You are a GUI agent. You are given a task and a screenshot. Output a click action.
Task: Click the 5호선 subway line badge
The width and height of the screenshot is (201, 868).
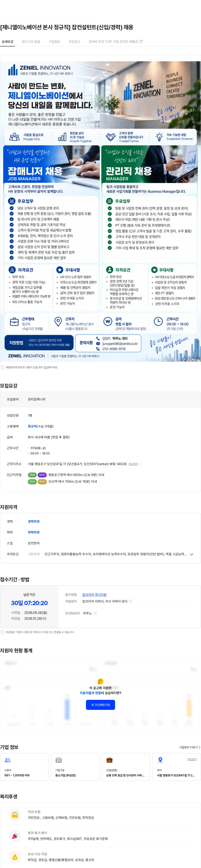point(42,475)
